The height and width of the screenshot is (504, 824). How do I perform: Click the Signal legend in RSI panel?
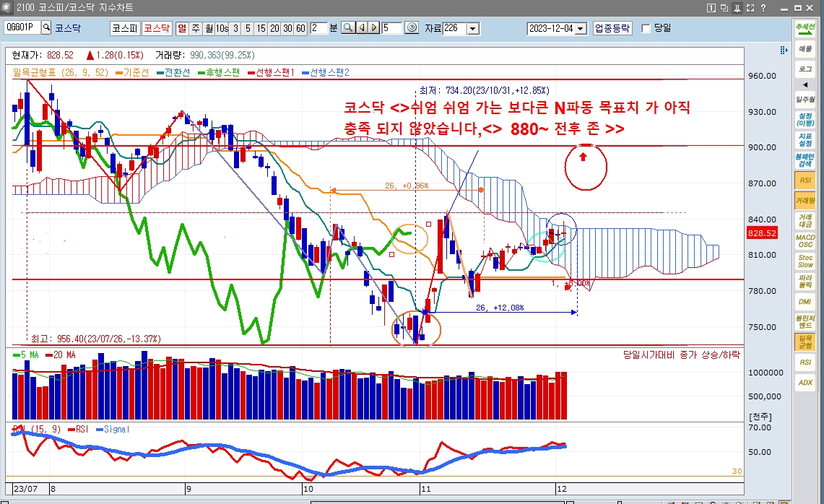(113, 430)
